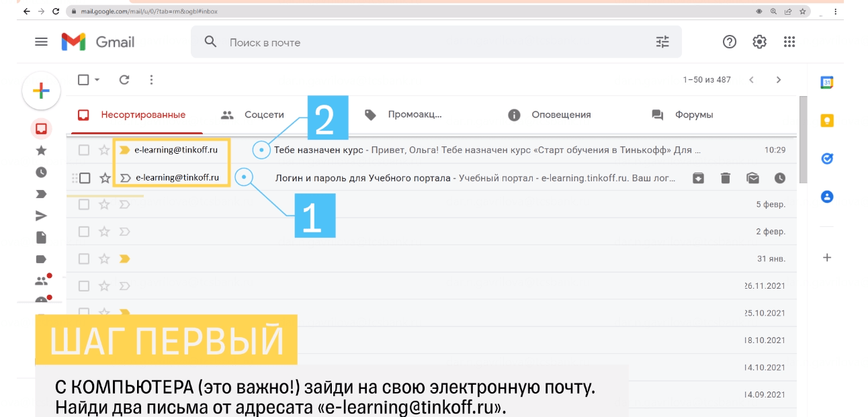Click the Написать compose plus button
868x417 pixels.
click(x=41, y=90)
